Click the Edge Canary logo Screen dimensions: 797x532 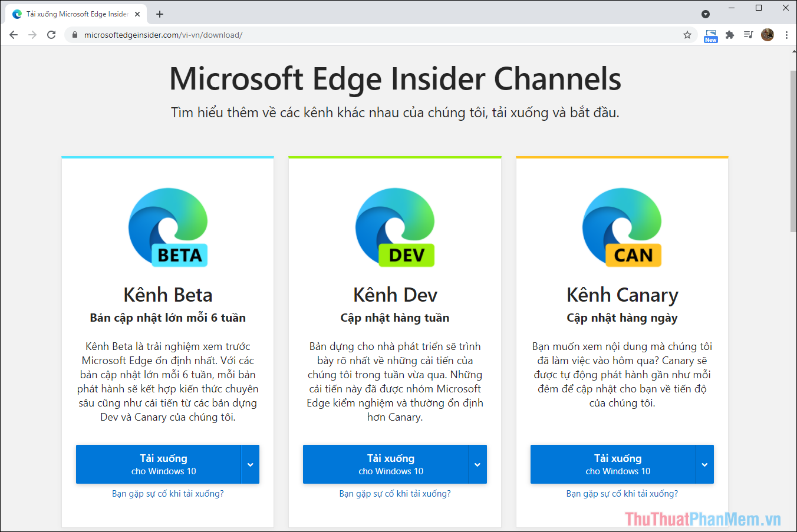click(622, 228)
